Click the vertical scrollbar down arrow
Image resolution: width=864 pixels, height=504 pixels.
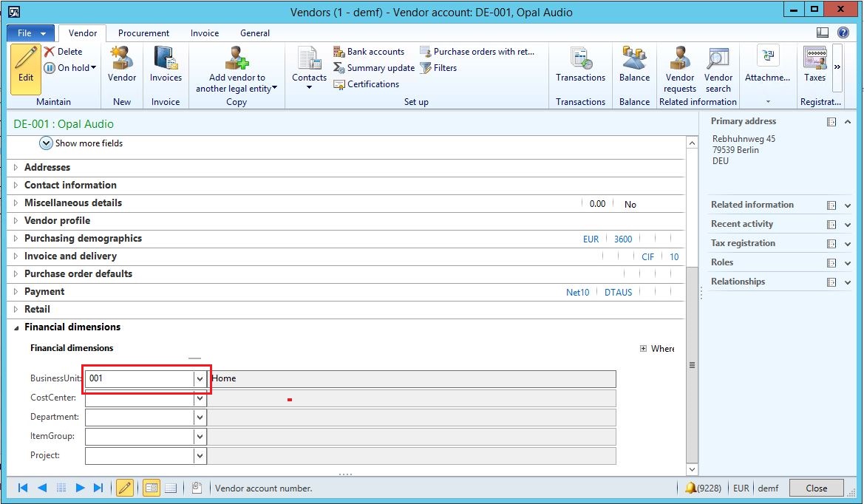pyautogui.click(x=692, y=469)
